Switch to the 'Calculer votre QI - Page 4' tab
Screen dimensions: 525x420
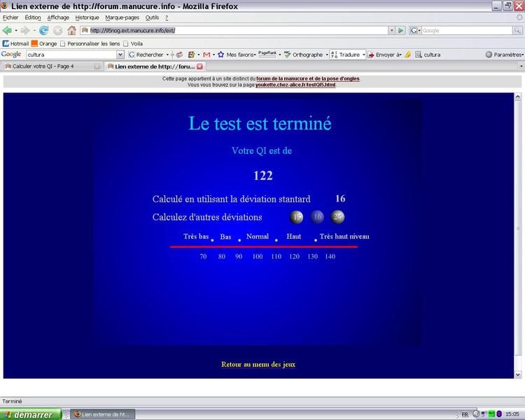49,66
